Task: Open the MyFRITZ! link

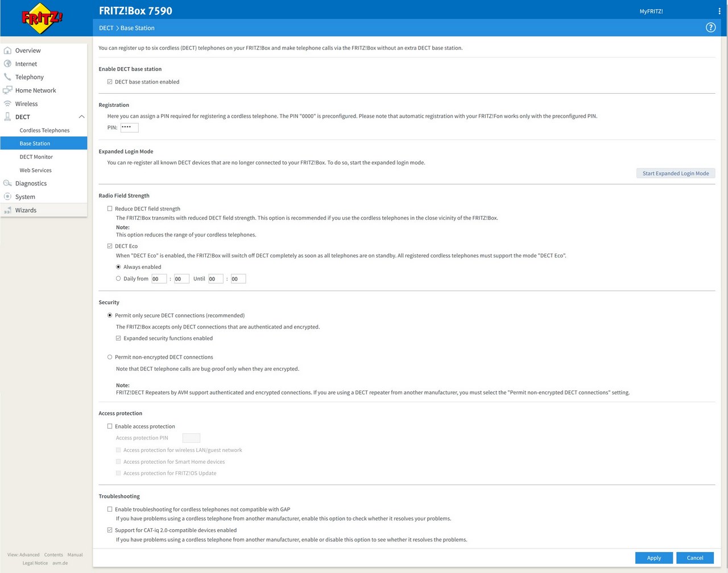Action: [651, 11]
